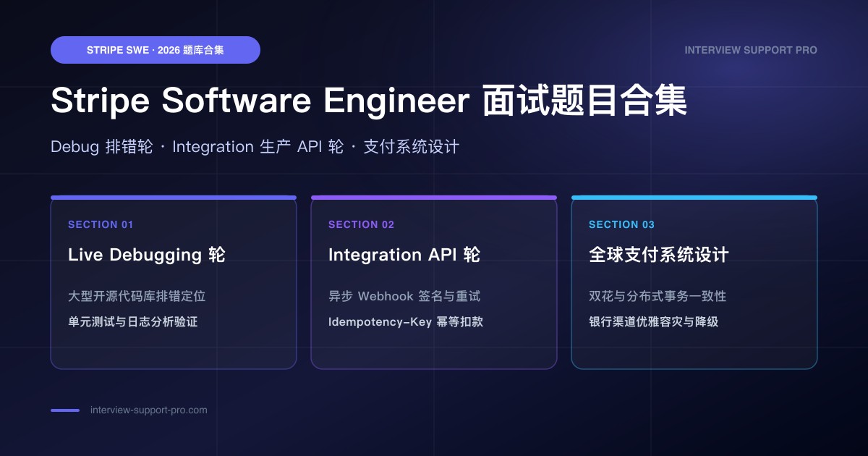Click the 'Stripe Software Engineer 面试题目合集' headline
Screen dimensions: 868x456
[x=369, y=101]
